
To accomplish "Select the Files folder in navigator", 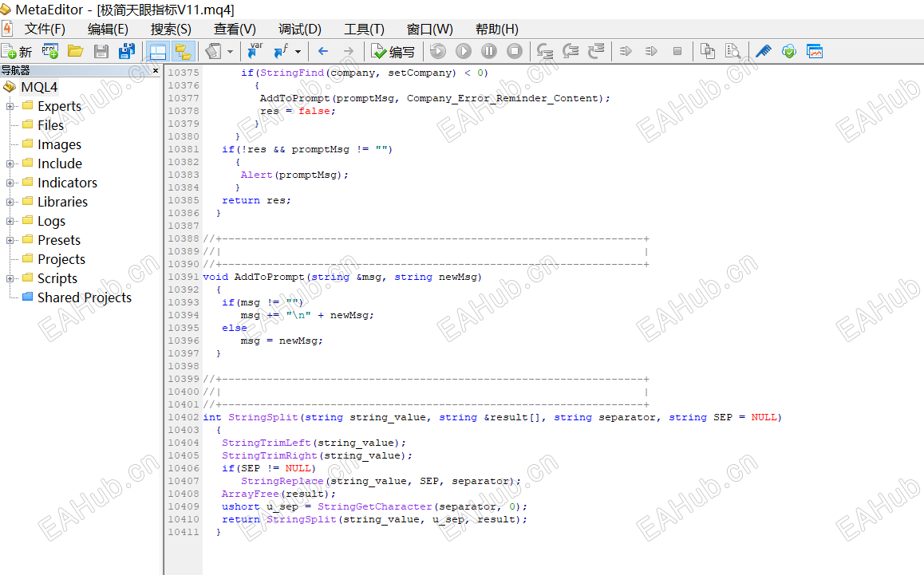I will (50, 125).
